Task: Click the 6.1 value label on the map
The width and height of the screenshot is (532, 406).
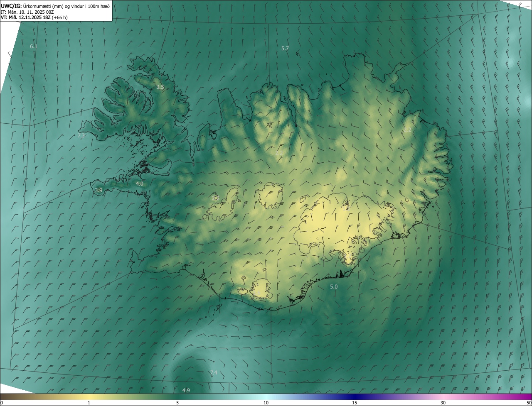Action: point(34,46)
